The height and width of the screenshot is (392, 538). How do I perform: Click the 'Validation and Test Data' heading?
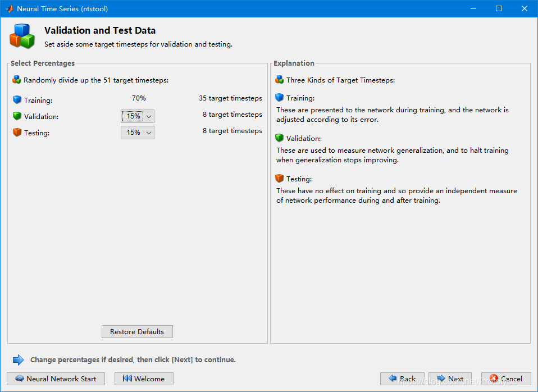100,30
